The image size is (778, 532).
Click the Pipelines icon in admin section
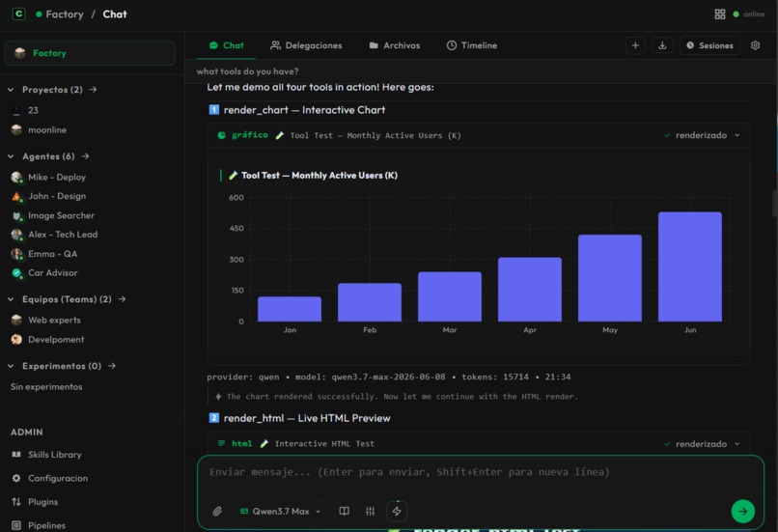coord(16,525)
